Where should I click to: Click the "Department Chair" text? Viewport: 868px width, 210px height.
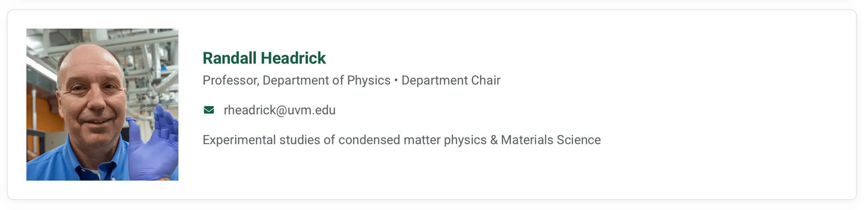451,80
